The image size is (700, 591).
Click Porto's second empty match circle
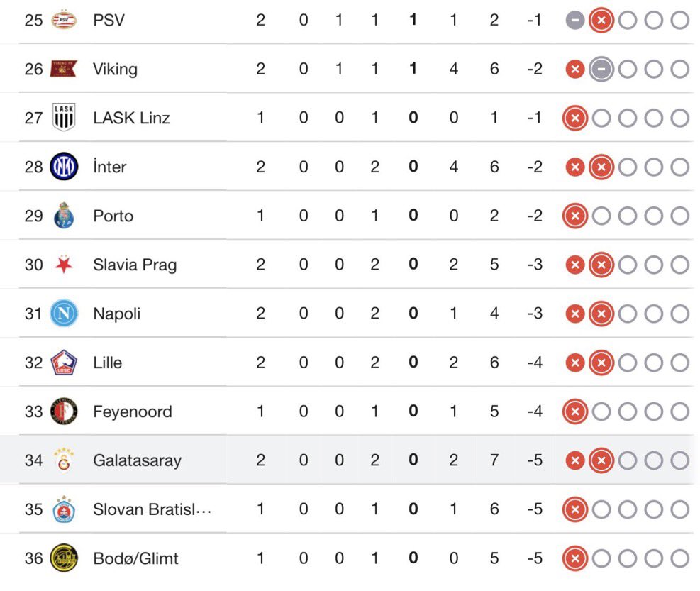(x=628, y=216)
